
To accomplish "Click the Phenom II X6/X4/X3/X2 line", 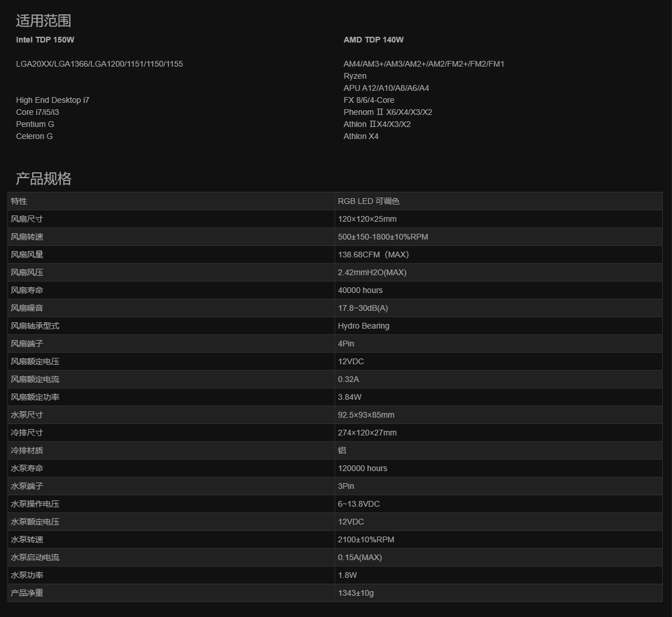I will pyautogui.click(x=388, y=112).
